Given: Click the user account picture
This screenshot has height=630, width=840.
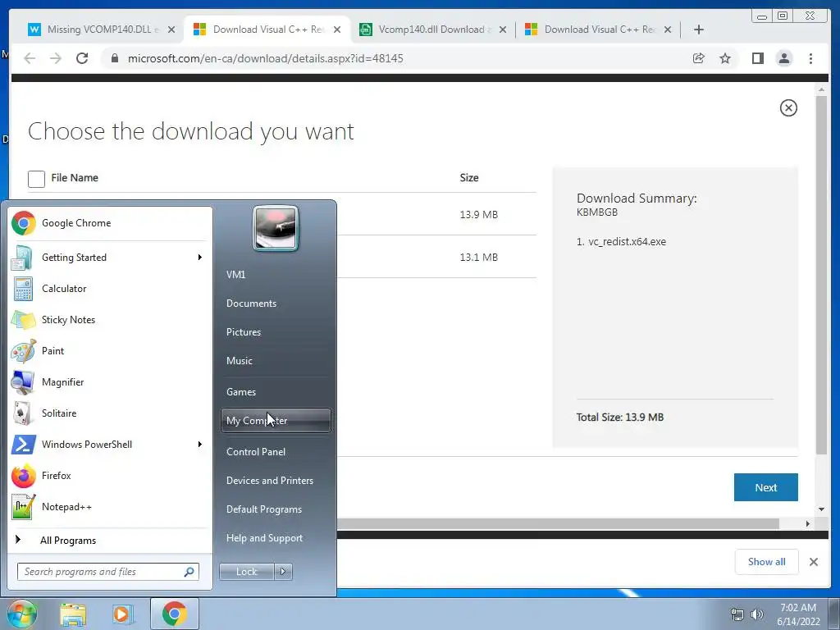Looking at the screenshot, I should (276, 228).
